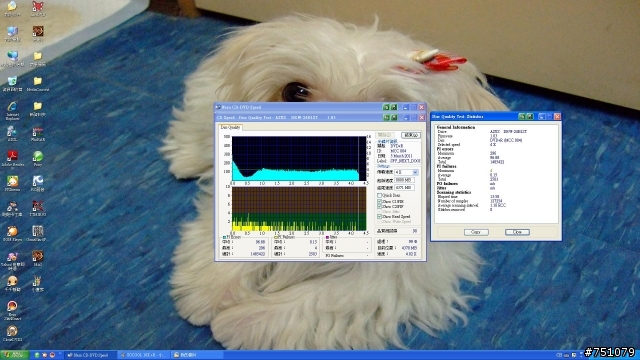Image resolution: width=640 pixels, height=360 pixels.
Task: Click the start position MB field
Action: click(404, 180)
